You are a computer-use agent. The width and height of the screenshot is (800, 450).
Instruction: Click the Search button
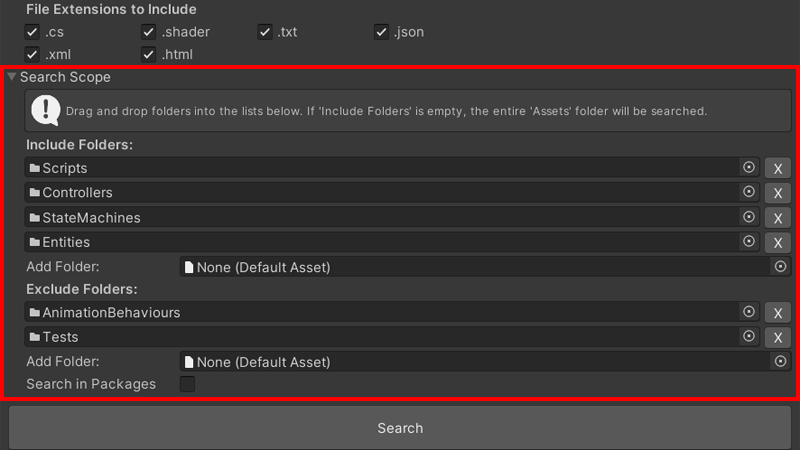point(400,428)
